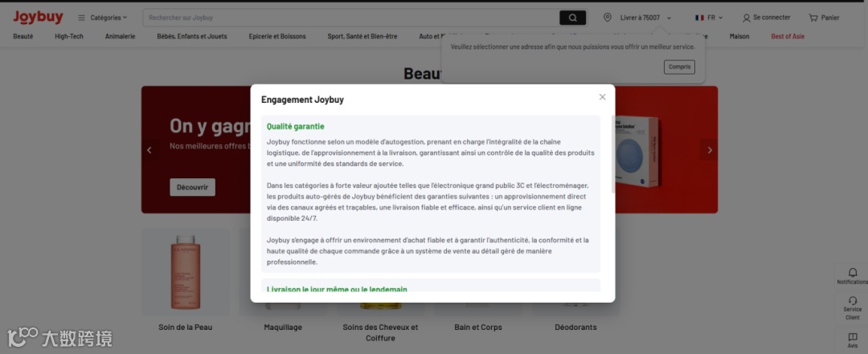Click the Compris button in address tooltip

click(679, 67)
